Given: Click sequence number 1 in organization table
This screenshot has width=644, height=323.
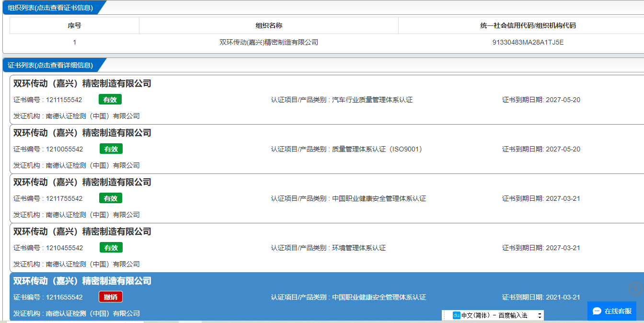Looking at the screenshot, I should (x=74, y=42).
